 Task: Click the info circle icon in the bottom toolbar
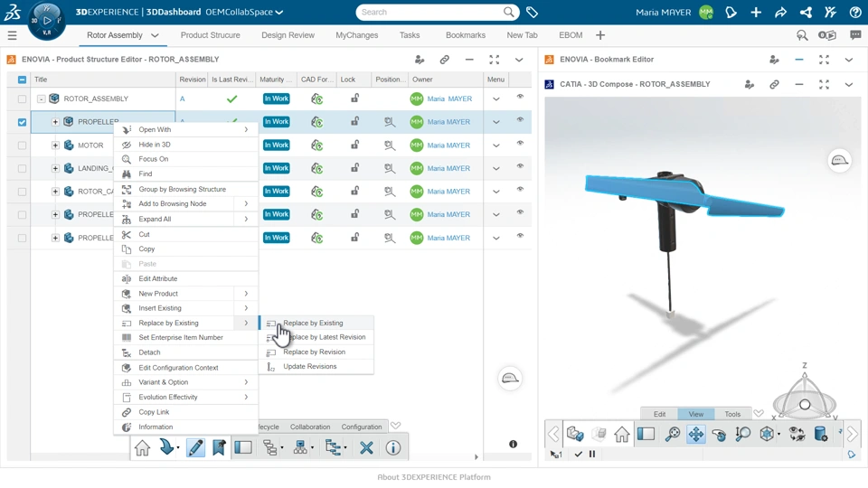393,447
